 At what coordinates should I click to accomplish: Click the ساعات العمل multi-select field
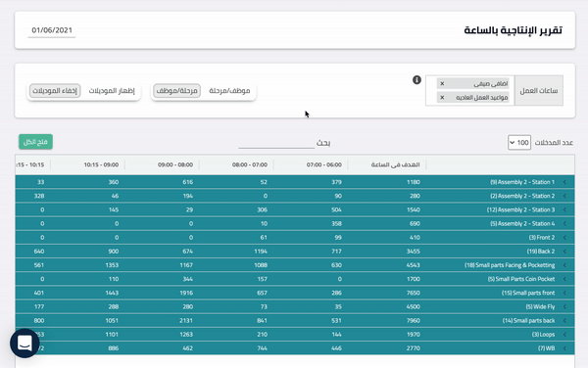click(x=469, y=91)
